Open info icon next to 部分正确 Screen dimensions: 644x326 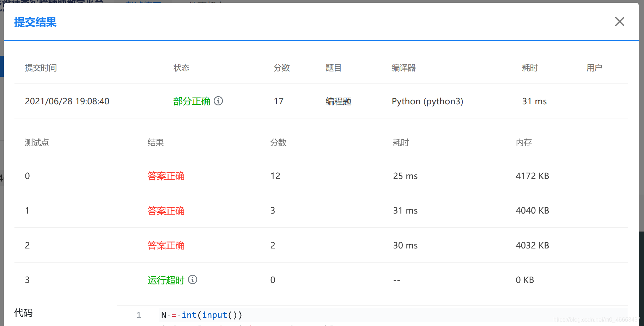[x=218, y=101]
